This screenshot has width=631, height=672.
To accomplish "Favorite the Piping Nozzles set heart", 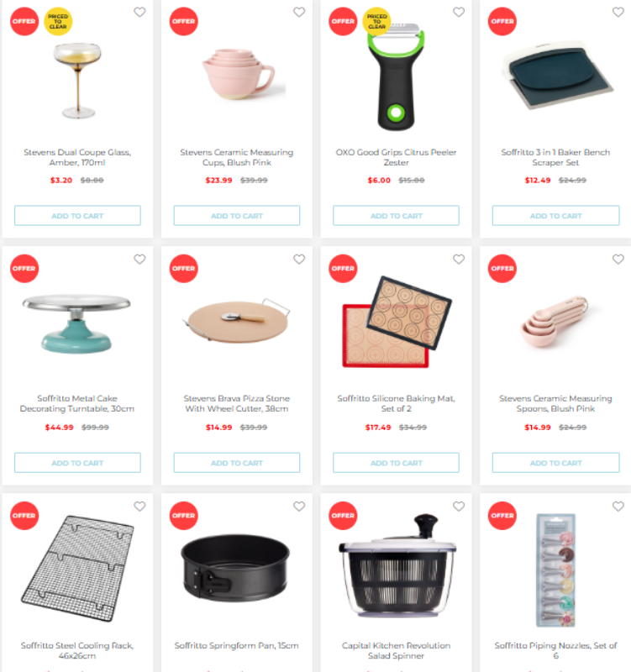I will (618, 507).
